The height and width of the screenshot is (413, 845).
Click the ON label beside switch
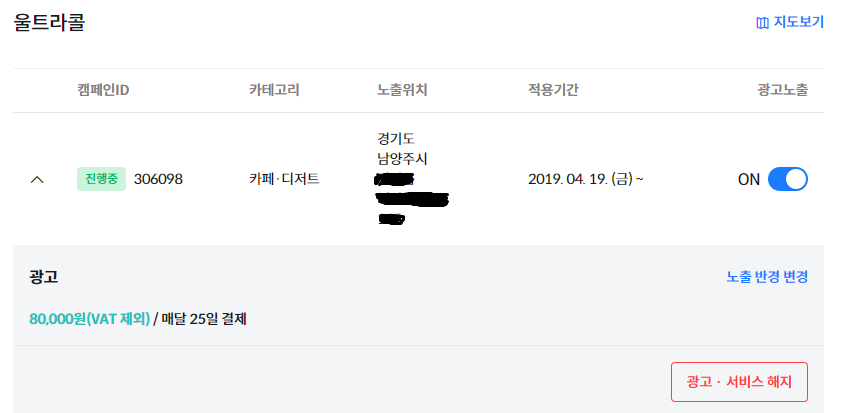point(749,180)
